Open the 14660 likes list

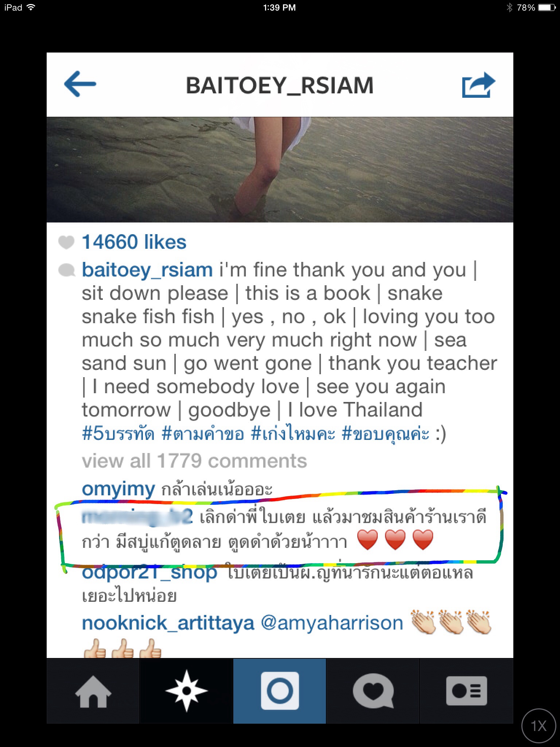click(134, 242)
